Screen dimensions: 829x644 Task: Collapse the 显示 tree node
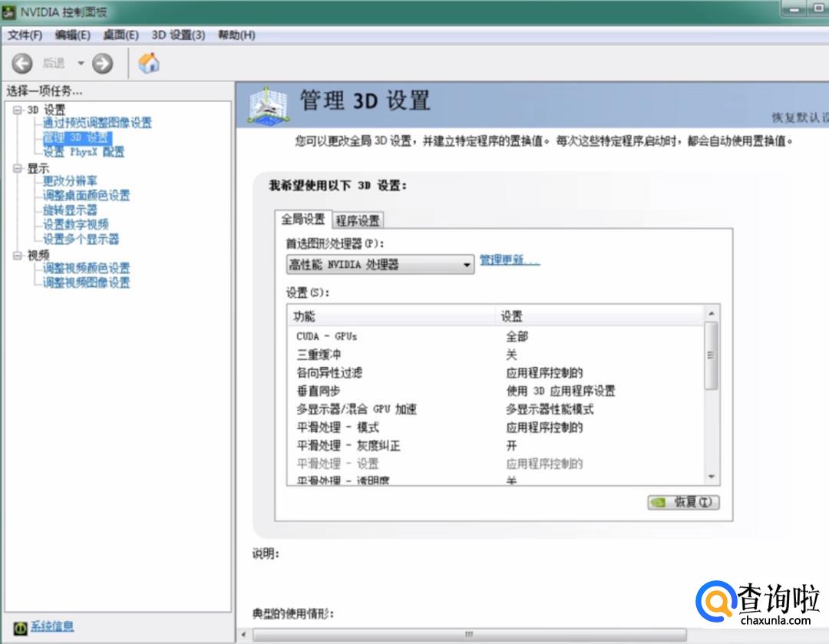(18, 169)
